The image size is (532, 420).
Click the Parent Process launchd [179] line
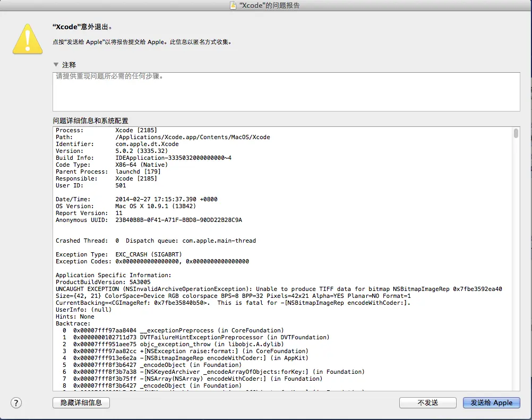(108, 172)
